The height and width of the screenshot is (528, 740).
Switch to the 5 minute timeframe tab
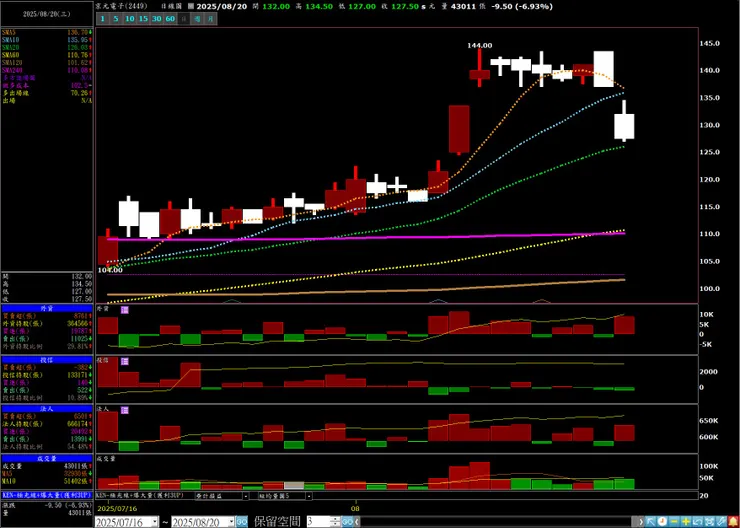[x=116, y=19]
